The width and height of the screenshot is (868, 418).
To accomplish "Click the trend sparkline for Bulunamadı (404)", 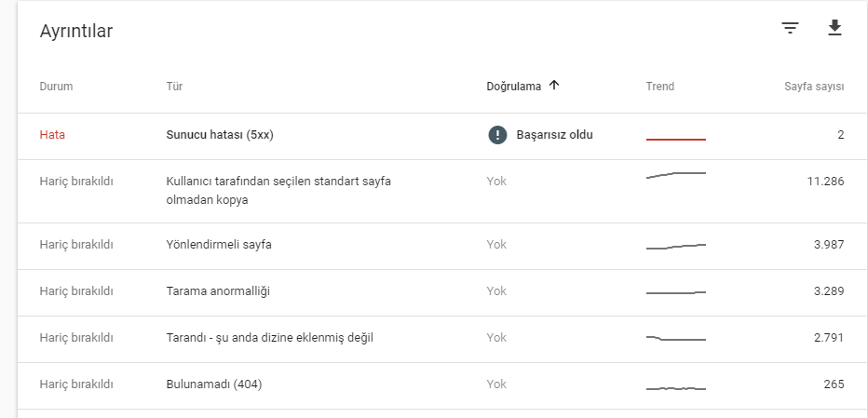I will point(676,388).
